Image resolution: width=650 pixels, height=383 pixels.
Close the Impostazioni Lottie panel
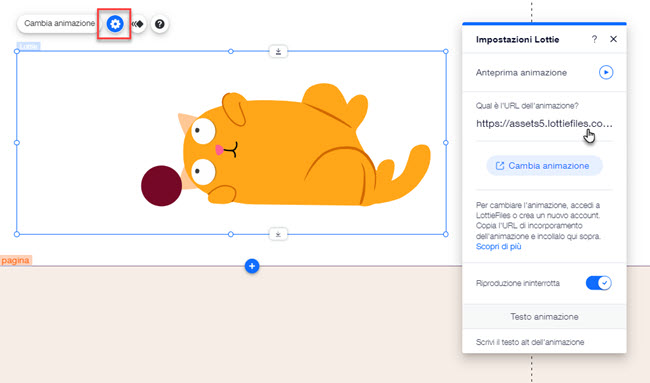point(614,39)
